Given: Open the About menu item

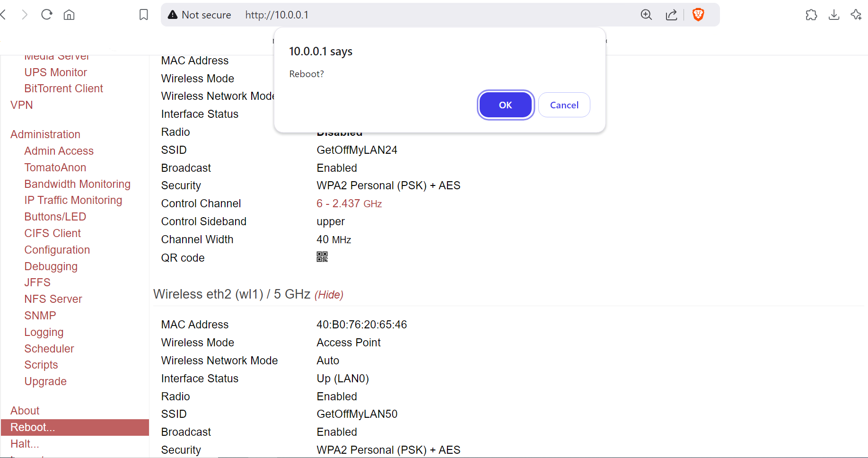Looking at the screenshot, I should [25, 411].
